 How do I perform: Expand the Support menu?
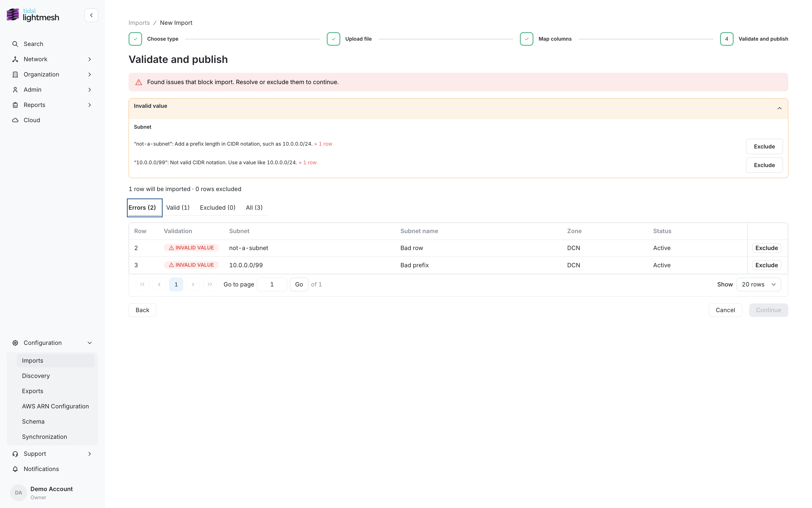pyautogui.click(x=52, y=454)
